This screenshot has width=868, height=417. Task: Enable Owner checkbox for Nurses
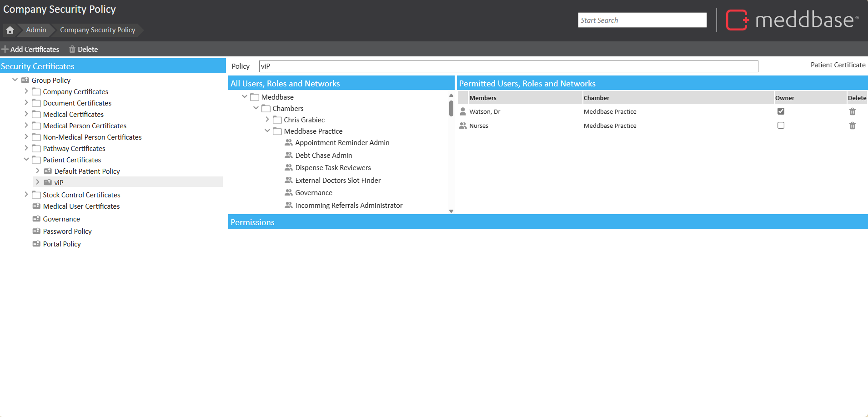(781, 126)
